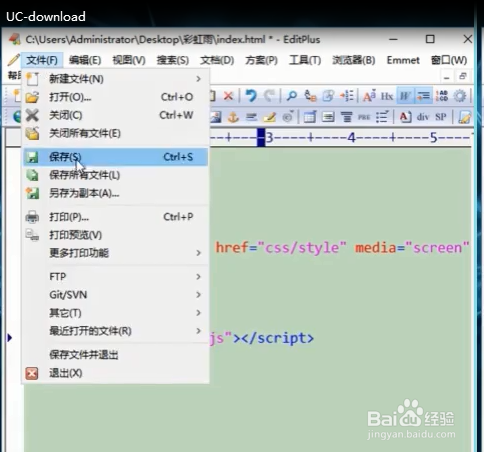The image size is (484, 452).
Task: Select 打印预览(V) menu entry
Action: click(x=116, y=235)
